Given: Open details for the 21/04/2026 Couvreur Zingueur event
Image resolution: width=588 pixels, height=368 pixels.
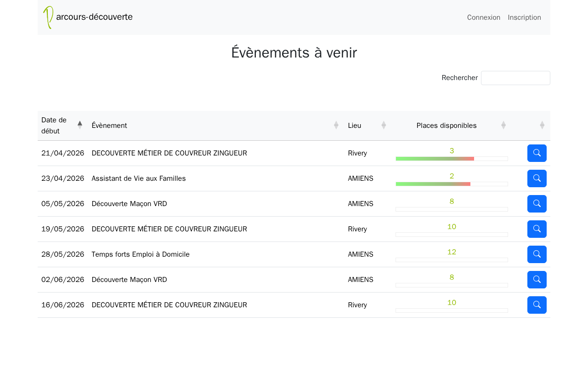Looking at the screenshot, I should (x=537, y=153).
